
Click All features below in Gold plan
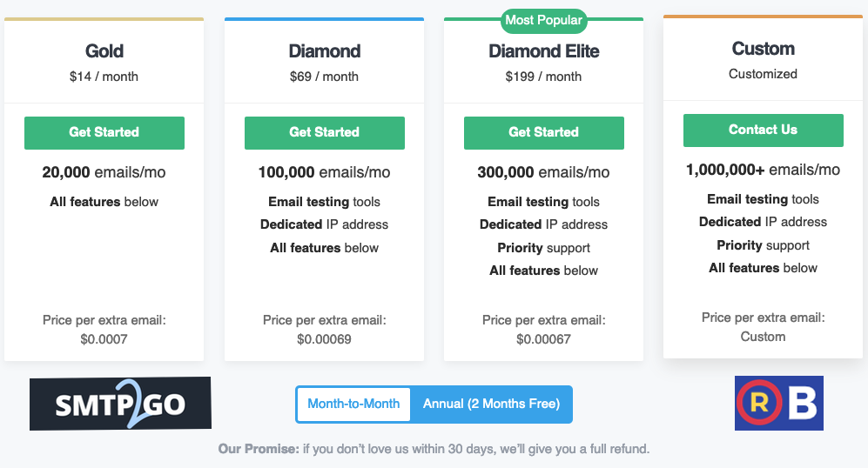click(104, 202)
